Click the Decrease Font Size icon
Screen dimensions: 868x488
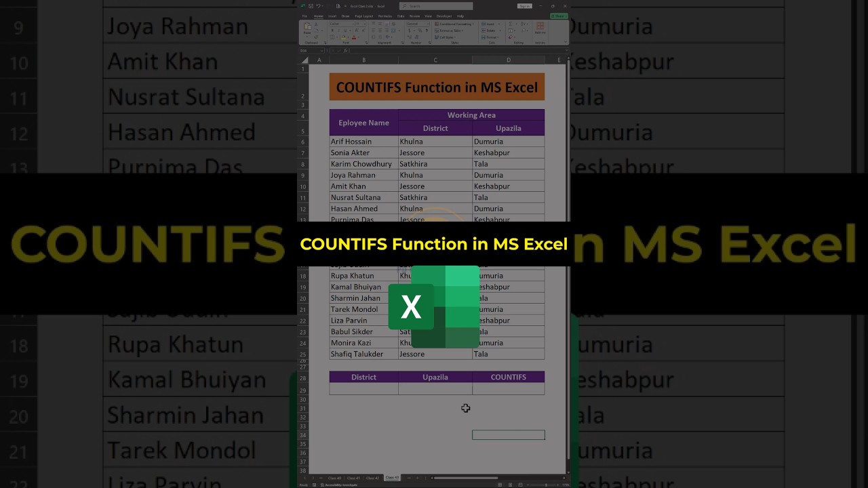point(363,30)
